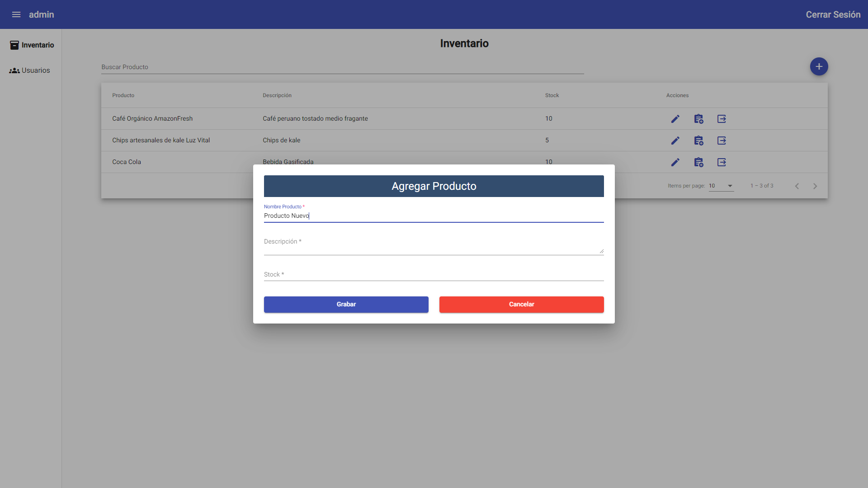Cancel the Agregar Producto dialog
868x488 pixels.
tap(521, 304)
